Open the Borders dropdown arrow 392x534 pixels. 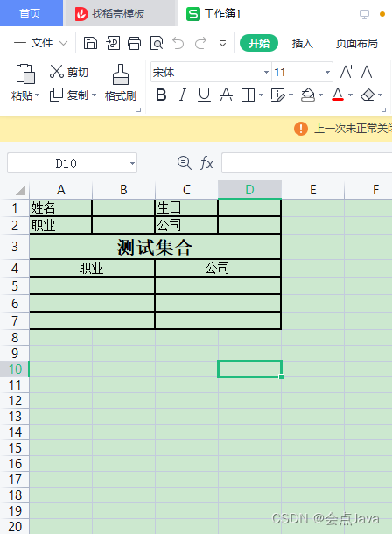click(x=261, y=95)
